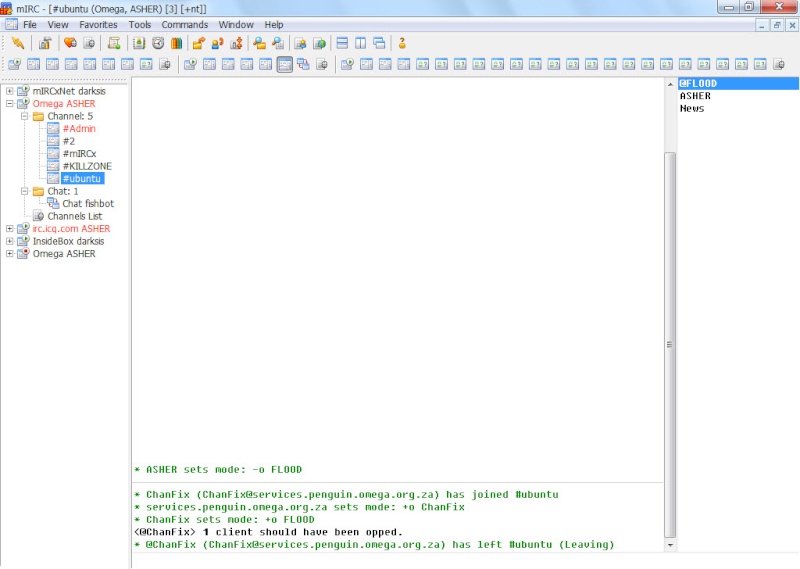This screenshot has width=800, height=569.
Task: Open the Favorites heart toolbar icon
Action: pos(70,43)
